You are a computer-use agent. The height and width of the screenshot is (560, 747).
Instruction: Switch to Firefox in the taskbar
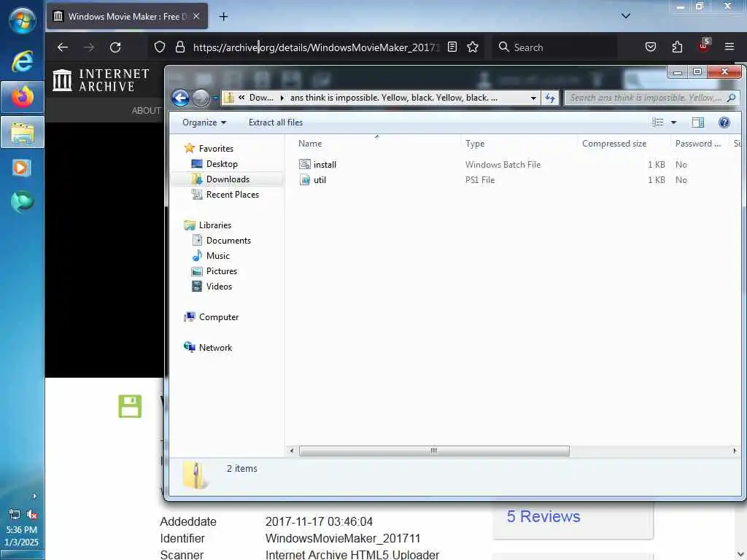pos(22,97)
